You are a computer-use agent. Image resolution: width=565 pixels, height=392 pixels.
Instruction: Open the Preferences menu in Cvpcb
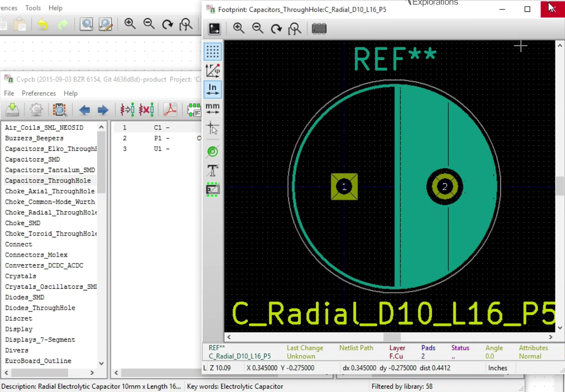tap(39, 93)
